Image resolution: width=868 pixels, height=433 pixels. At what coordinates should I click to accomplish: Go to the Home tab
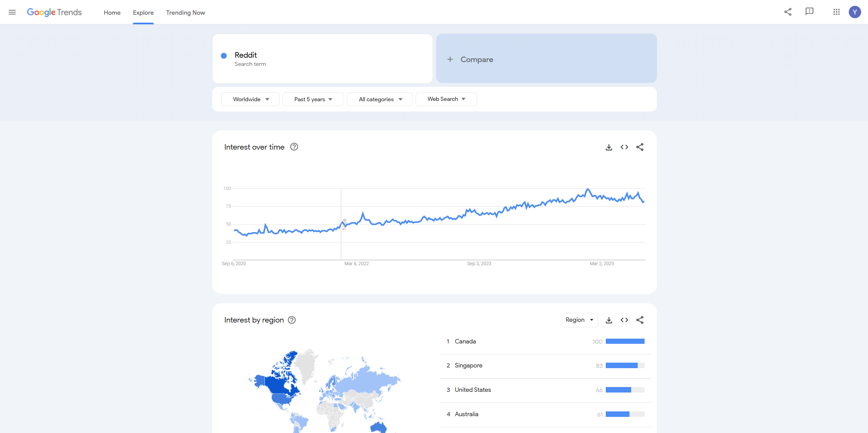point(112,13)
